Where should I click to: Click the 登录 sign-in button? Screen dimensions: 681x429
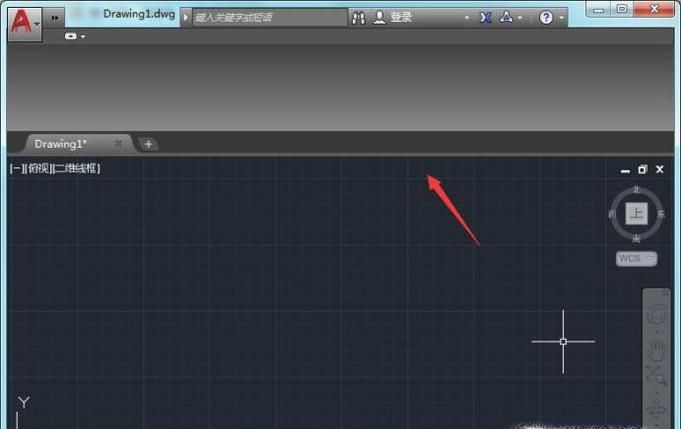[400, 17]
